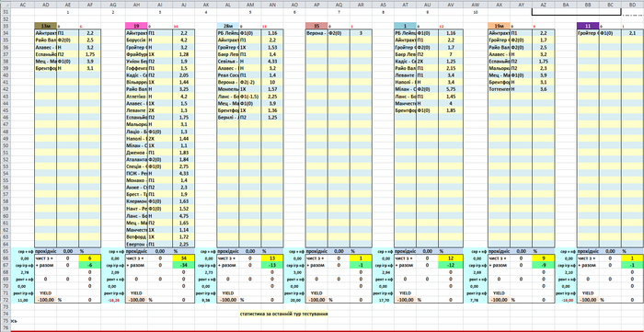Select the cell with coefficient 5,75
The width and height of the screenshot is (644, 332).
450,89
